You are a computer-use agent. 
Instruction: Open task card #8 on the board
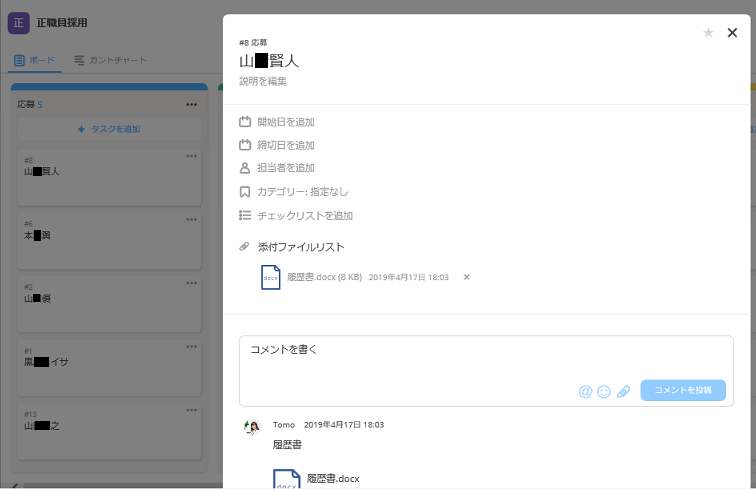(109, 178)
